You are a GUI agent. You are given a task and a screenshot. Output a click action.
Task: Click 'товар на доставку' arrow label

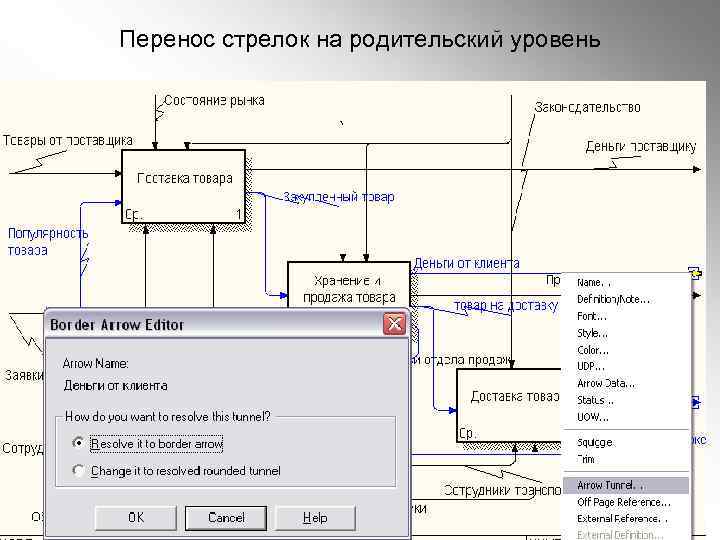506,305
